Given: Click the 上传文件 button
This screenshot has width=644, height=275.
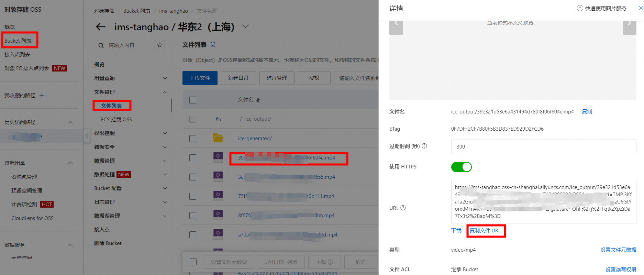Looking at the screenshot, I should (x=200, y=78).
